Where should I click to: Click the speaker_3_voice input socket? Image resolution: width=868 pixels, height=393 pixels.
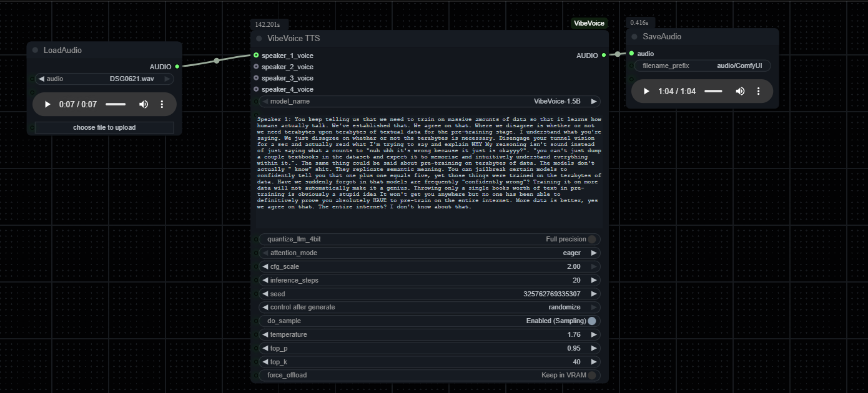256,78
